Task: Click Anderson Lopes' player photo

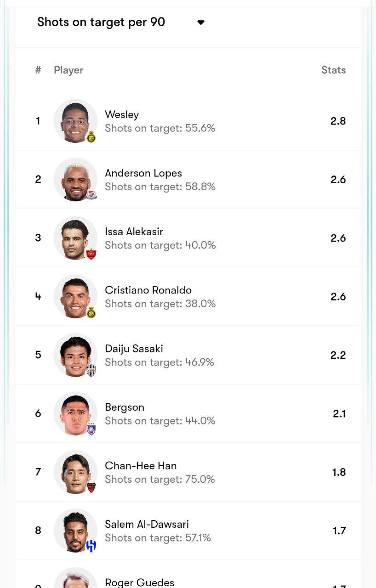Action: (75, 179)
